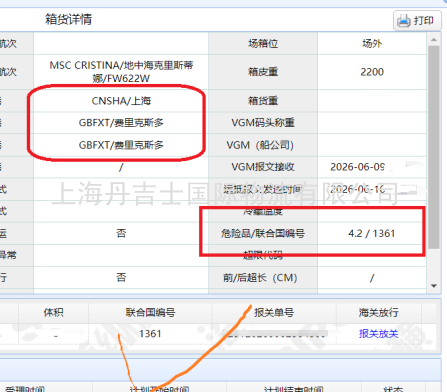Viewport: 447px width, 392px height.
Task: Click the VGM码头称重 label
Action: click(x=263, y=123)
